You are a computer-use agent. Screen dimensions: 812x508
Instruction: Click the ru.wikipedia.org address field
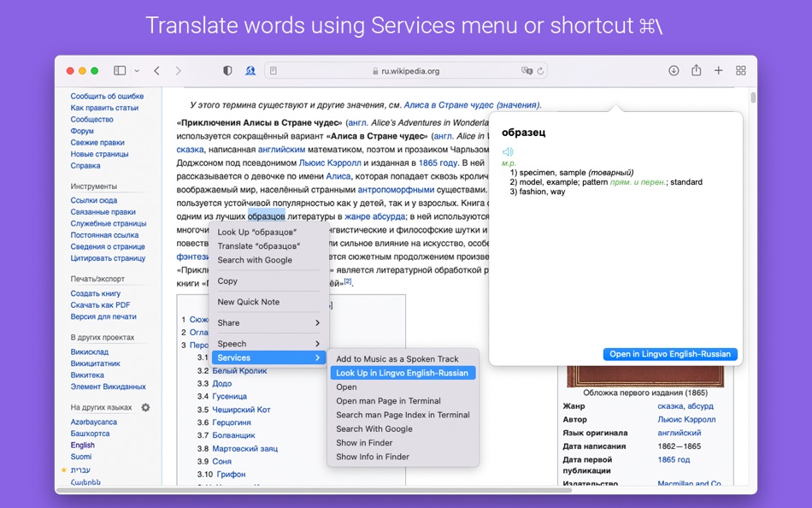[x=405, y=71]
